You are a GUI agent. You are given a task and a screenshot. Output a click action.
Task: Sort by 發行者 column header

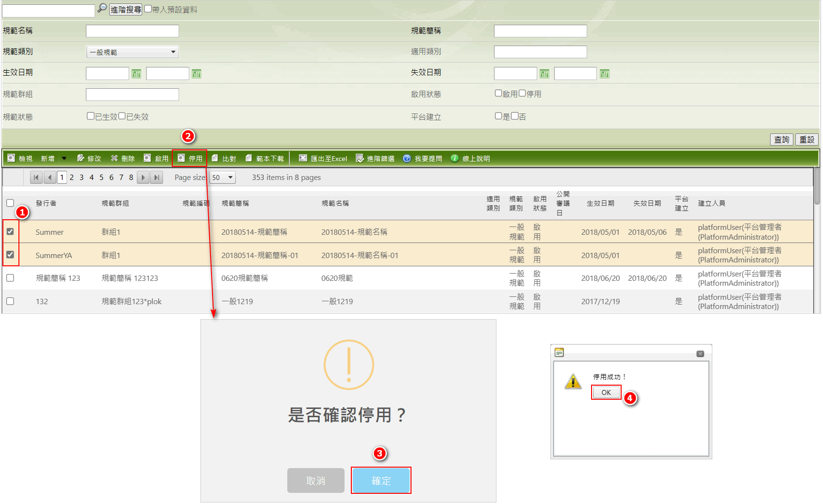coord(46,203)
